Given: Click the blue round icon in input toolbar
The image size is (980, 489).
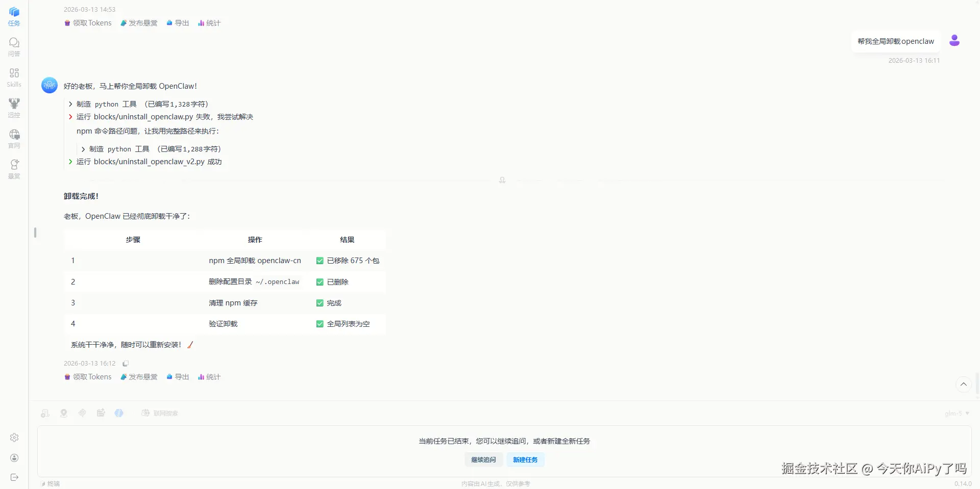Looking at the screenshot, I should pyautogui.click(x=119, y=413).
